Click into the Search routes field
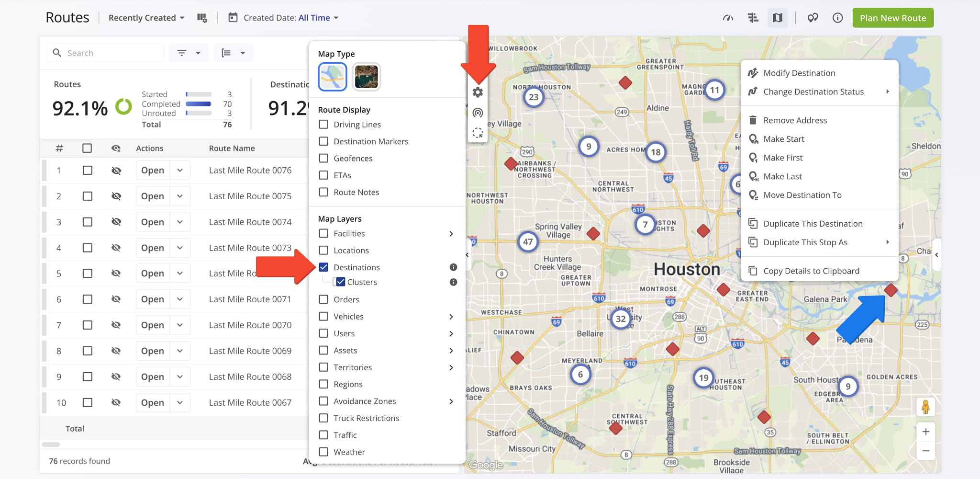The image size is (980, 479). 106,53
